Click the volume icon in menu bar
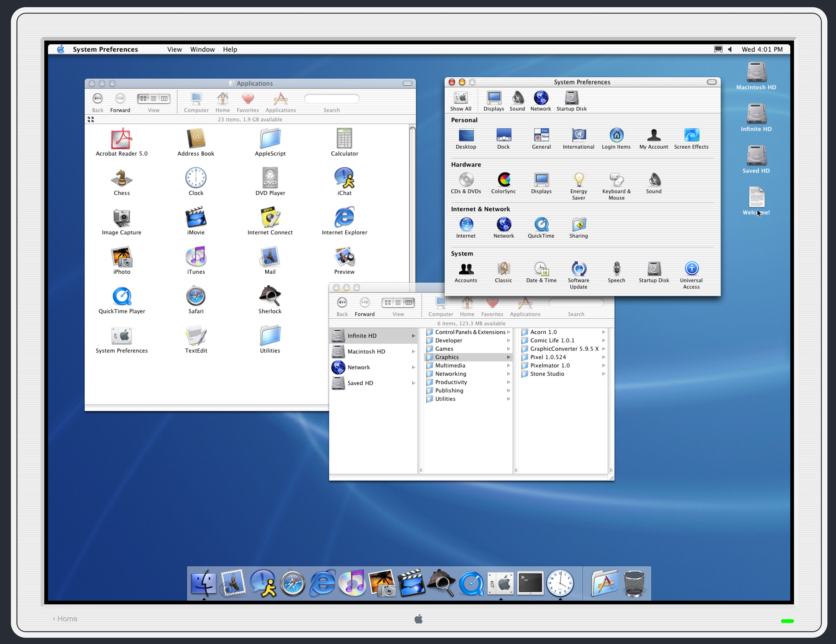This screenshot has height=644, width=836. click(x=730, y=49)
